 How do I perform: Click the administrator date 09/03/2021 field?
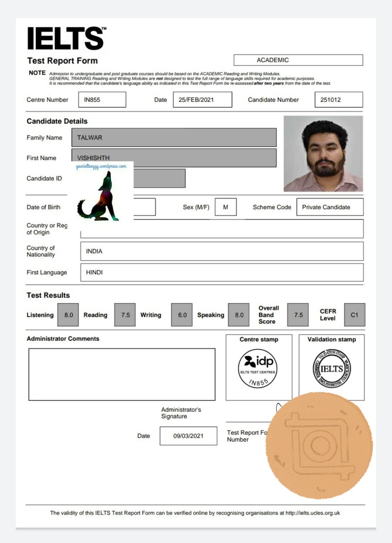tap(188, 436)
